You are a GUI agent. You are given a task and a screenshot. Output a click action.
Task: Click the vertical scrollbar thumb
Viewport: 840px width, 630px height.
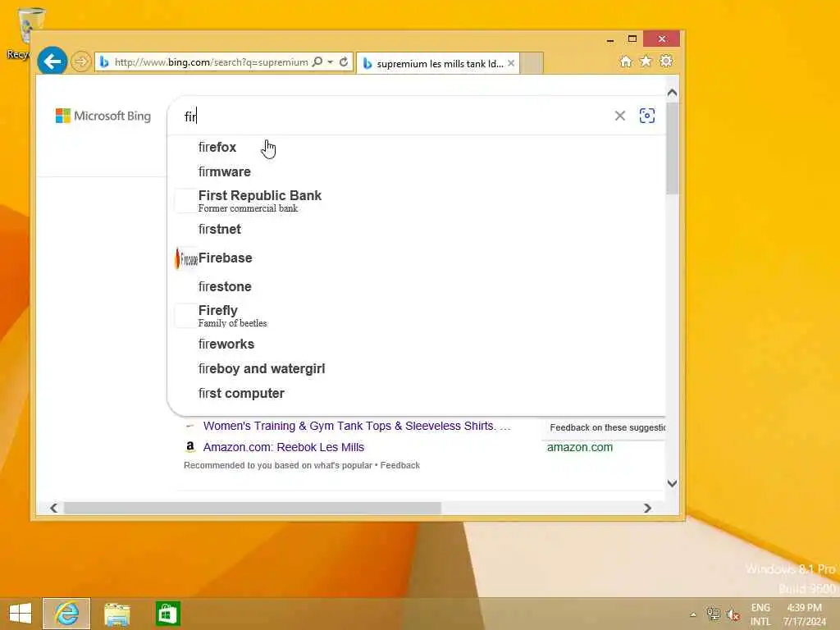pos(673,148)
